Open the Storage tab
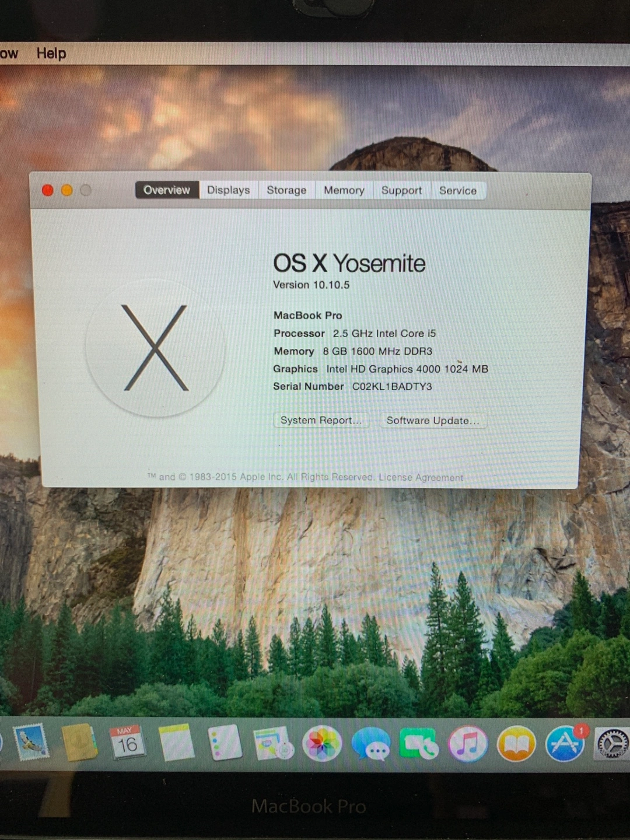630x840 pixels. click(286, 190)
